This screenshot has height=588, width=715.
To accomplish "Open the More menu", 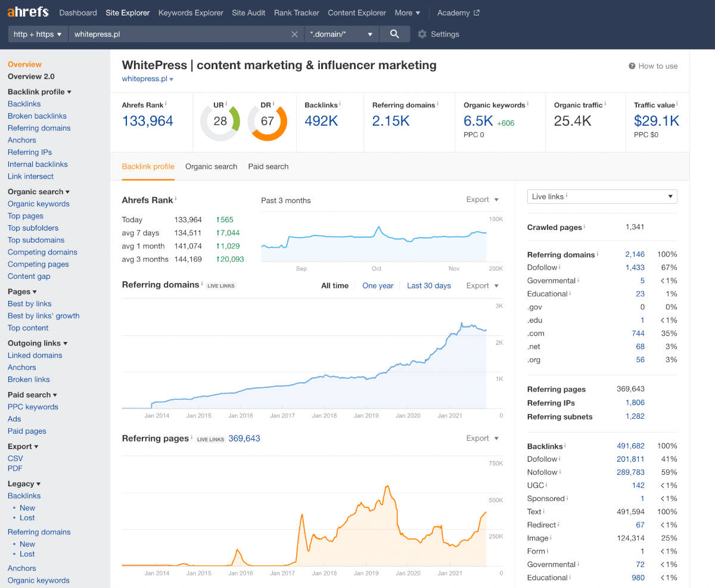I will [407, 13].
